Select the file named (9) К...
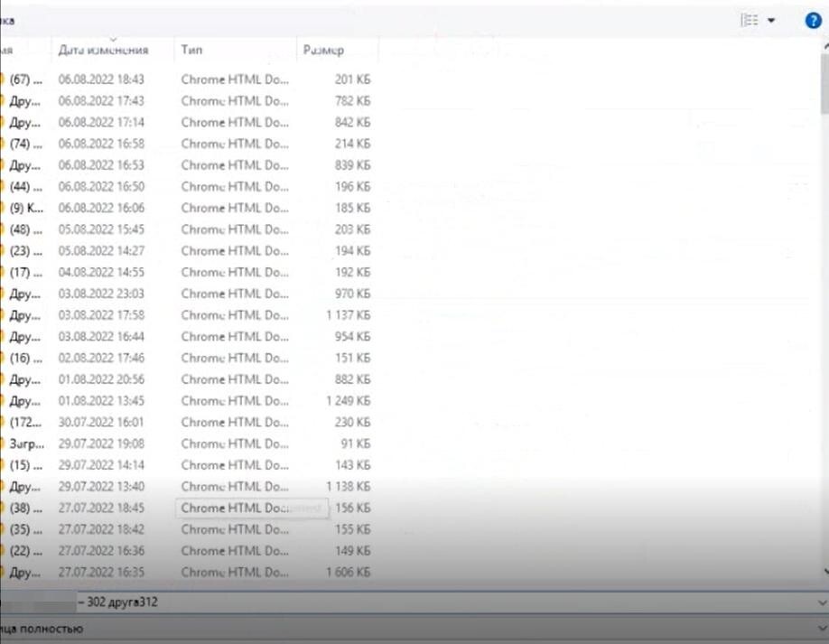The height and width of the screenshot is (644, 829). coord(26,208)
